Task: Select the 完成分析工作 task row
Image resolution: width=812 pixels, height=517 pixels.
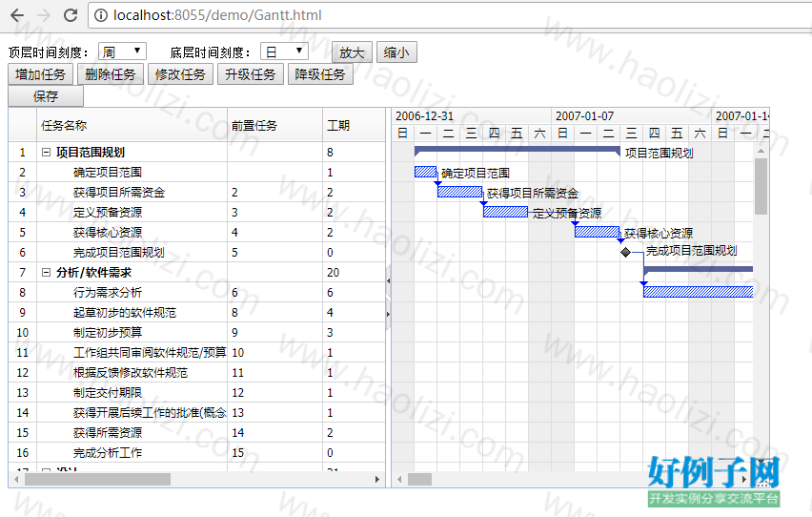Action: (x=196, y=453)
